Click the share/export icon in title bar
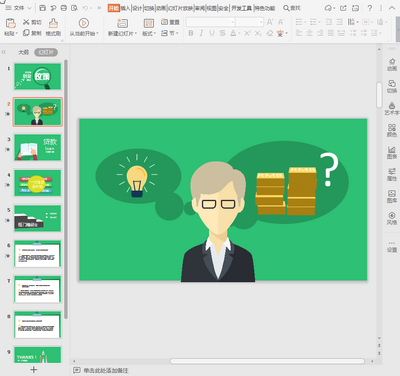 coord(343,8)
